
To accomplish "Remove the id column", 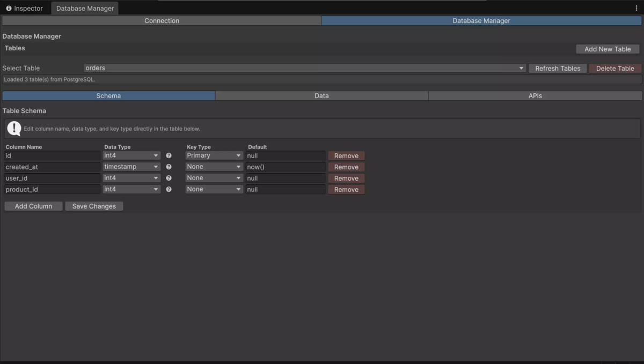I will tap(346, 155).
